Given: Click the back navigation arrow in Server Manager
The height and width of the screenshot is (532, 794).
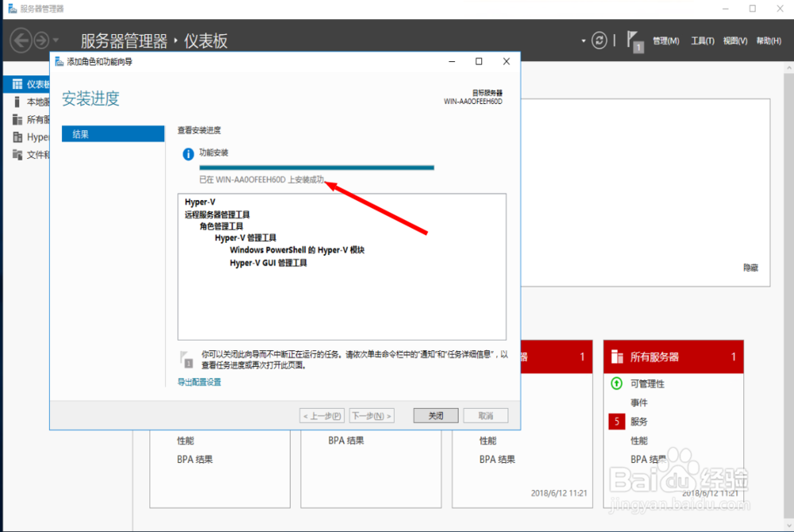Looking at the screenshot, I should pos(21,40).
